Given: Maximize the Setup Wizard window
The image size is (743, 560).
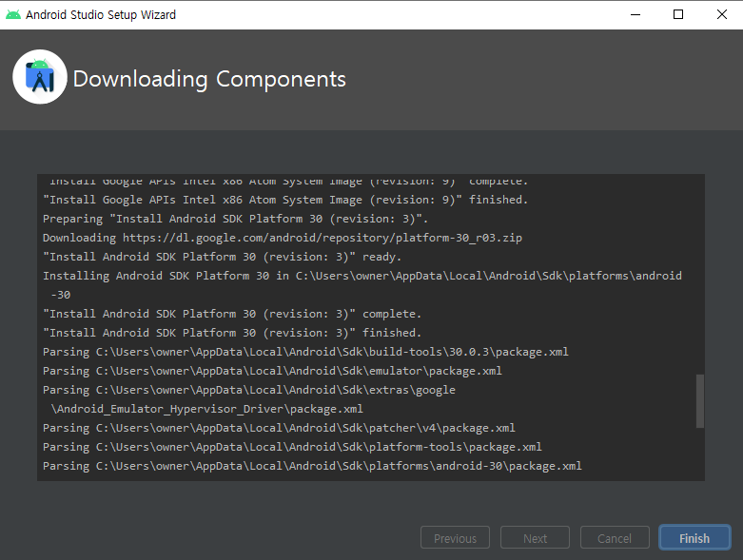Looking at the screenshot, I should [x=678, y=14].
